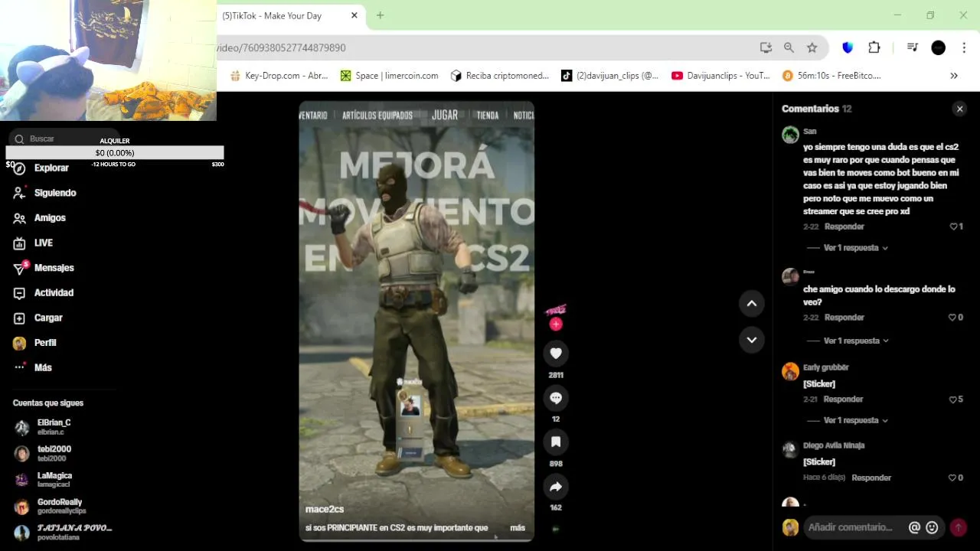Go to next video with down arrow
Image resolution: width=980 pixels, height=551 pixels.
(x=752, y=340)
